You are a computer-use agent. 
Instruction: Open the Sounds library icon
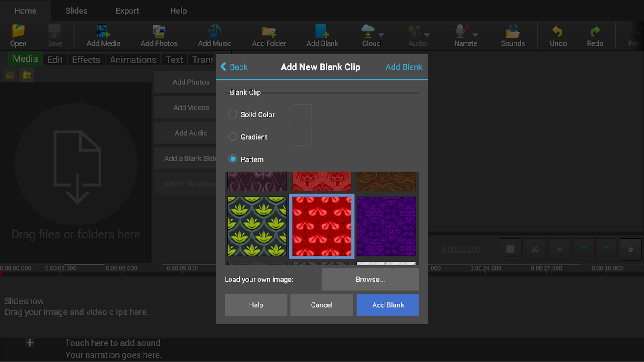click(x=513, y=32)
